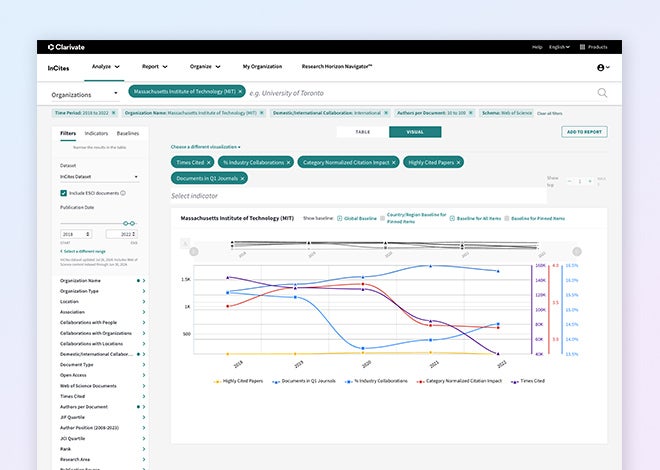660x470 pixels.
Task: Click the Clarivate logo
Action: point(67,47)
